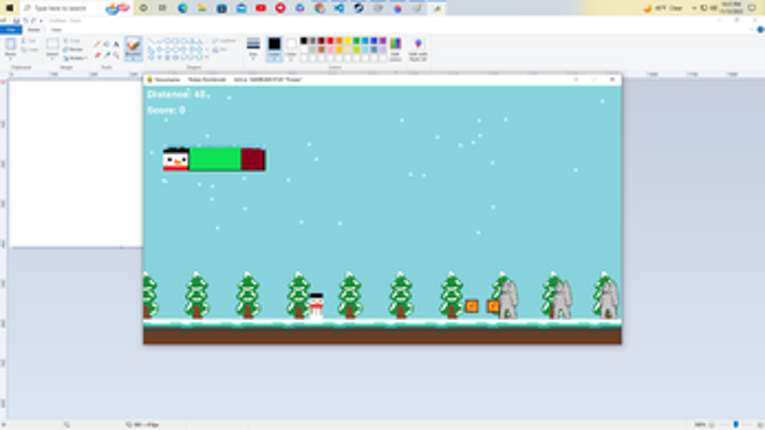Image resolution: width=765 pixels, height=430 pixels.
Task: Open Microsoft Edge from taskbar
Action: (x=182, y=8)
